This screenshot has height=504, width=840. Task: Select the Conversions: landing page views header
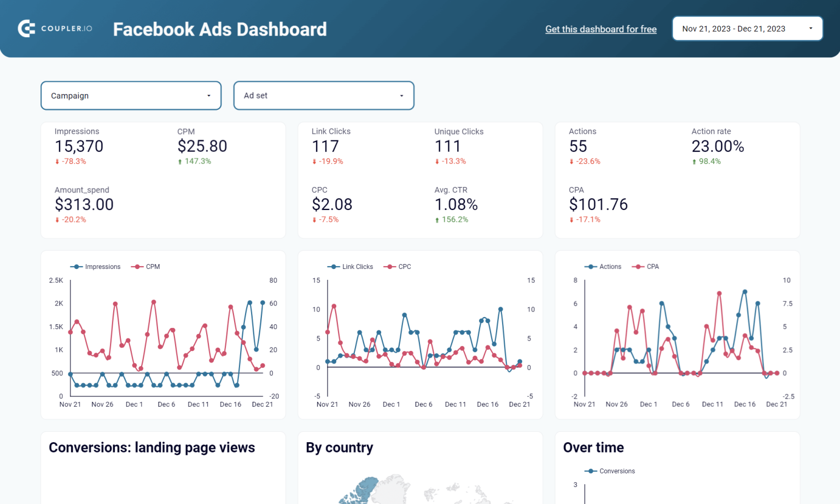point(152,447)
